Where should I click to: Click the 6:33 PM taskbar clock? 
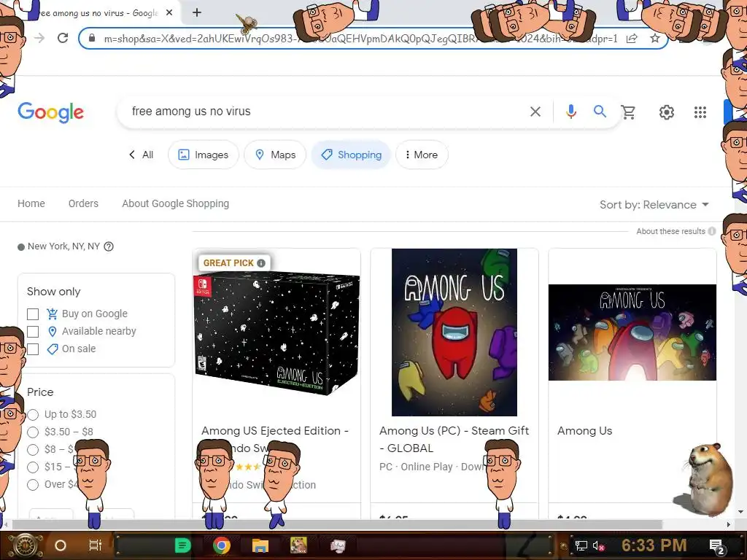654,545
